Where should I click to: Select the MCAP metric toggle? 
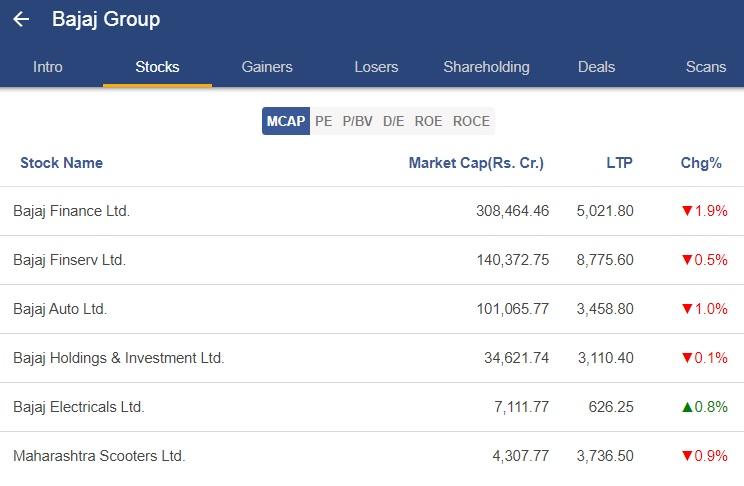286,121
